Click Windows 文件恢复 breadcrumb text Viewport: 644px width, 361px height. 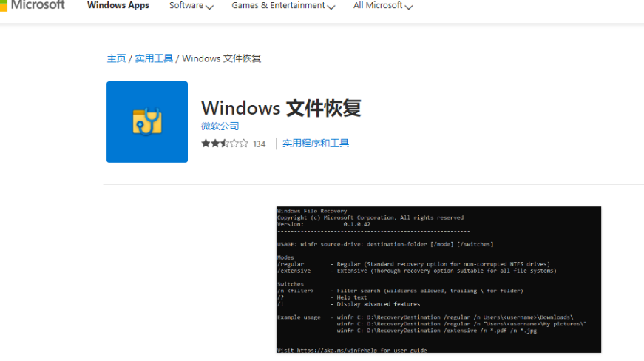pyautogui.click(x=221, y=58)
